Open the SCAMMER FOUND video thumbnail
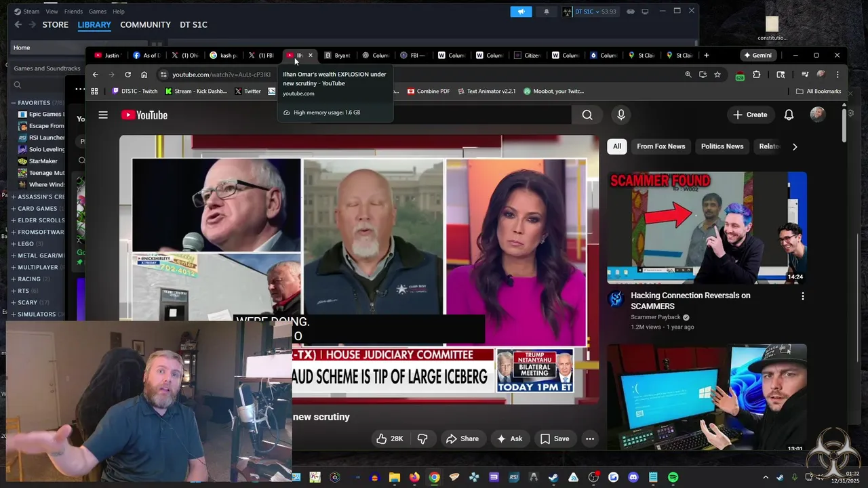Viewport: 868px width, 488px height. (x=707, y=228)
